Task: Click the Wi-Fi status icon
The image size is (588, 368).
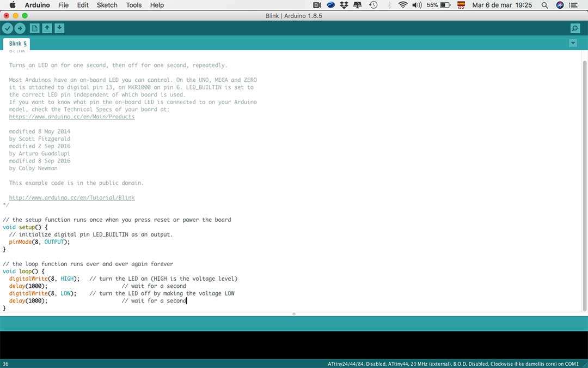Action: (x=403, y=5)
